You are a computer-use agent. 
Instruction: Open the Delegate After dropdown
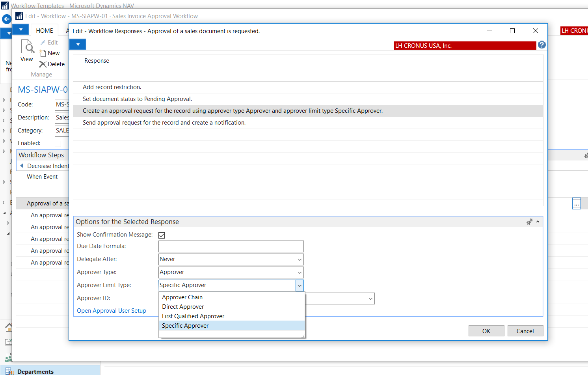click(300, 259)
